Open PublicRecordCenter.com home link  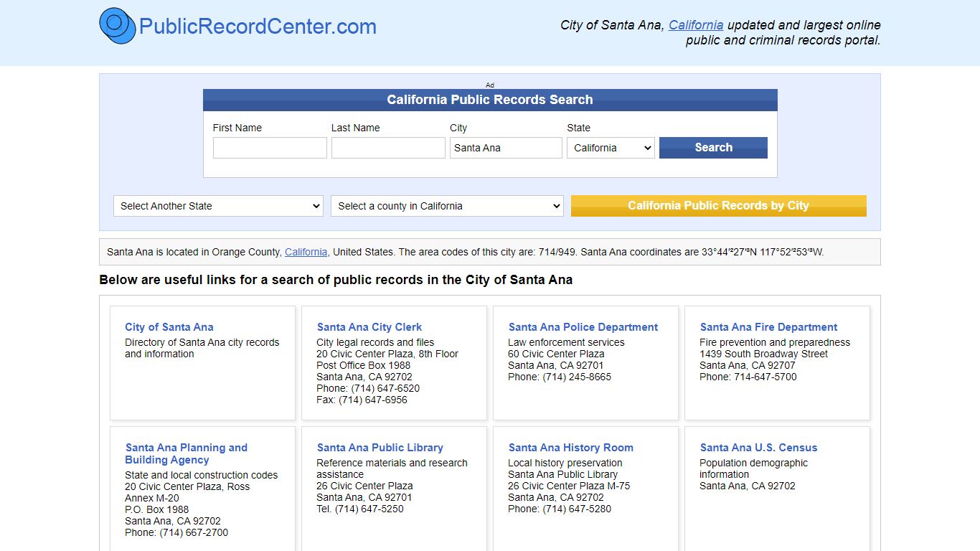pos(258,27)
